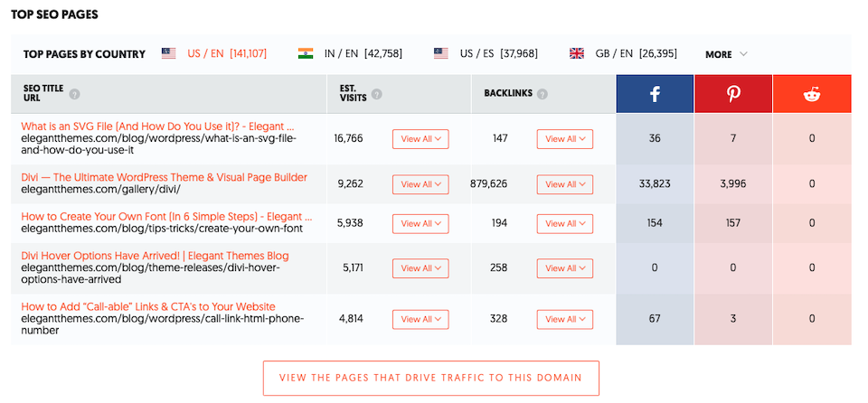868x403 pixels.
Task: Expand the More countries dropdown
Action: point(726,54)
